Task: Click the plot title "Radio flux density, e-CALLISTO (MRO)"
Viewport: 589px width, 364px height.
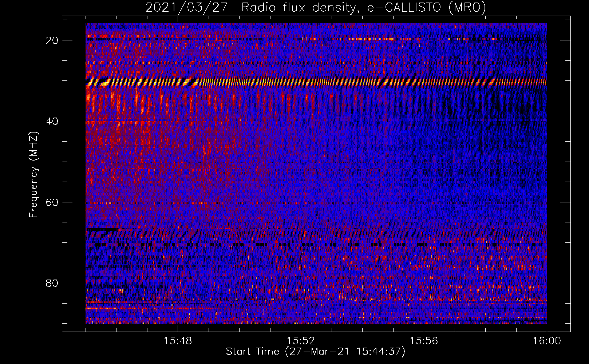Action: [364, 7]
